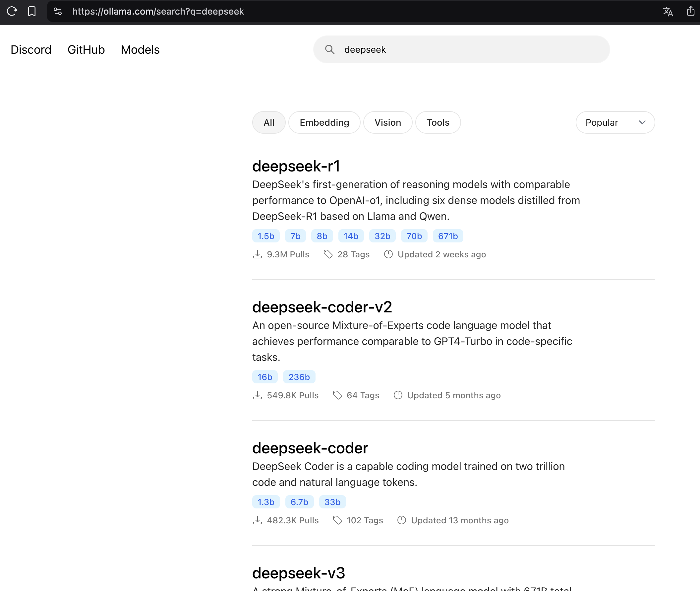700x591 pixels.
Task: Select the 671b parameter tag
Action: [x=447, y=236]
